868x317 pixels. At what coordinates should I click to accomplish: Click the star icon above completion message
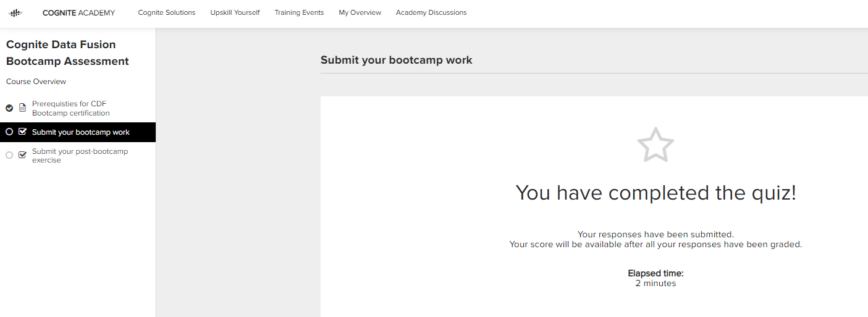(655, 145)
